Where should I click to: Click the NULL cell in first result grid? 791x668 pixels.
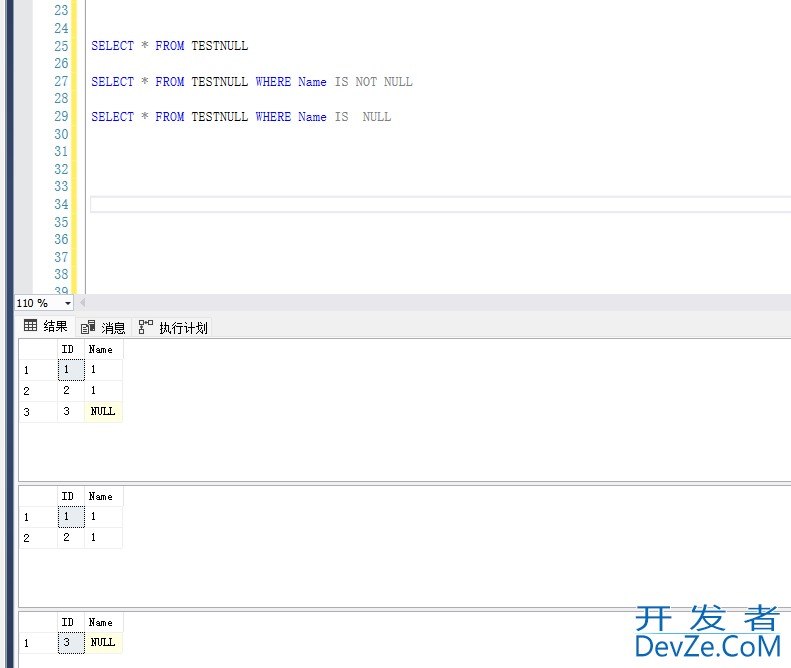[103, 412]
